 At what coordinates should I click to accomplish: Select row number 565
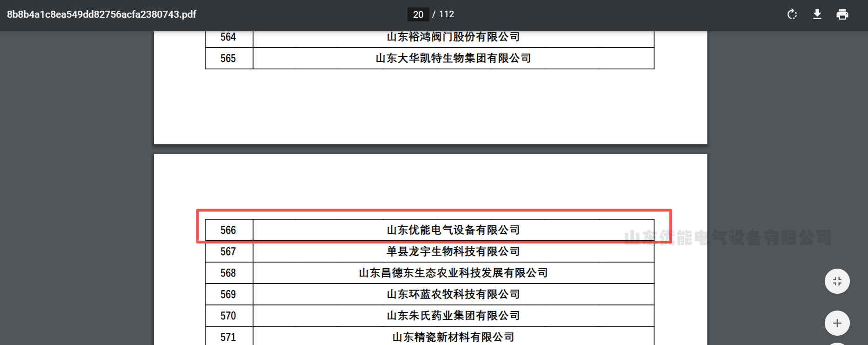228,58
